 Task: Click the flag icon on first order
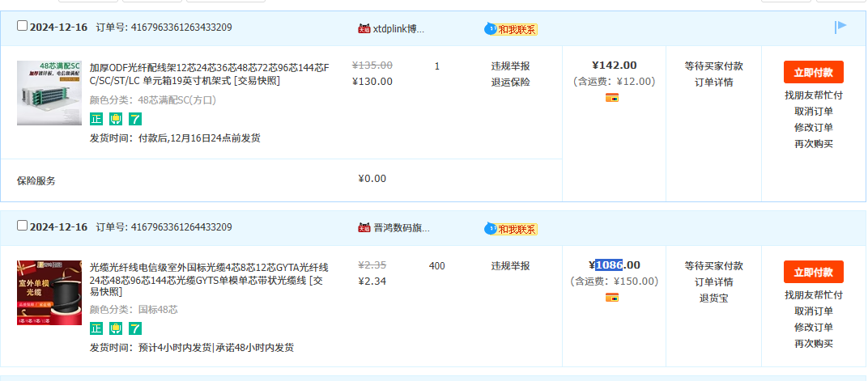840,28
